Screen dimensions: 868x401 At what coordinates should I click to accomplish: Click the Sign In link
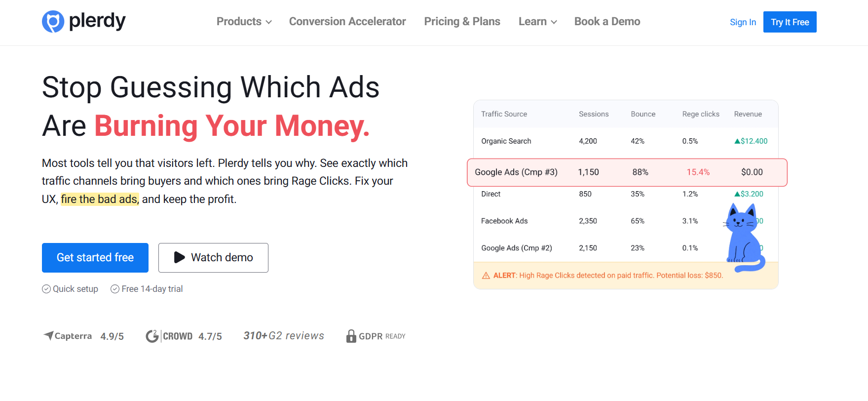click(743, 22)
